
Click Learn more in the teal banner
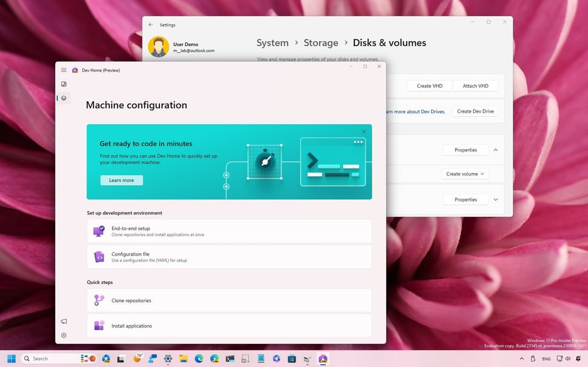[121, 180]
